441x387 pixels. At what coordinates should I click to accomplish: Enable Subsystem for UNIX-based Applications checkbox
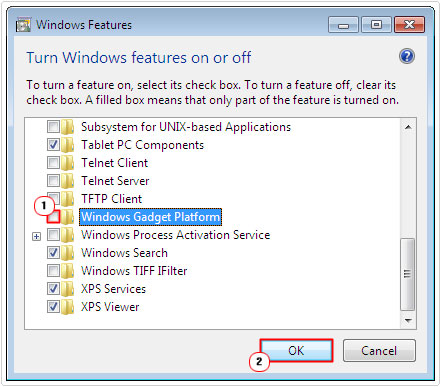[x=53, y=127]
